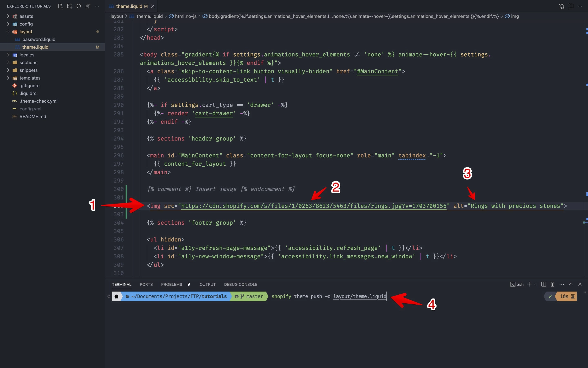Follow the cdn.shopify.com image URL
Screen dimensions: 588x368
click(314, 206)
